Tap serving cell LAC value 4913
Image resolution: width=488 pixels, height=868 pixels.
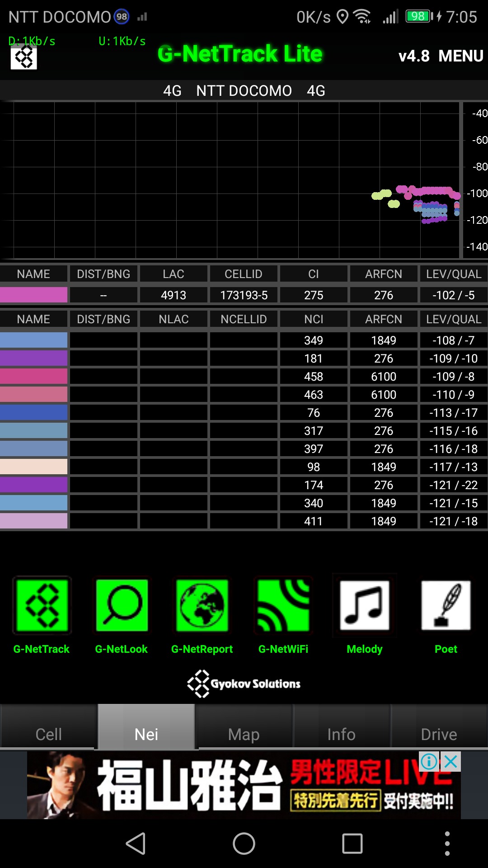[x=174, y=295]
